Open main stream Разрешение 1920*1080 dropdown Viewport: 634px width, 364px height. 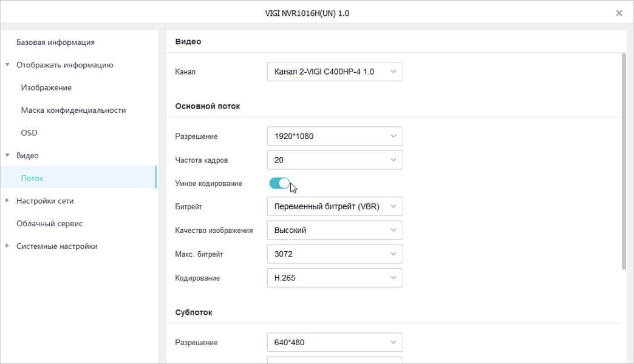tap(335, 136)
